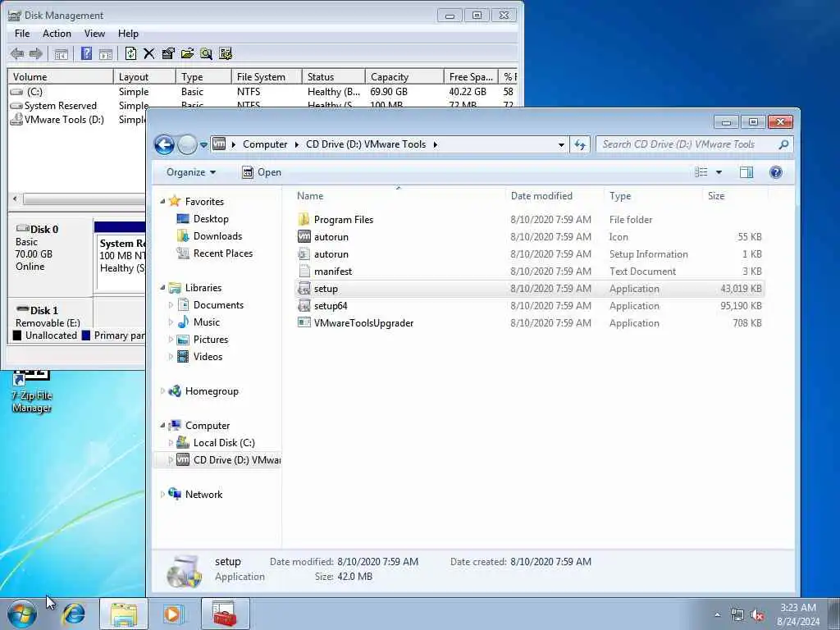840x630 pixels.
Task: Click the open folder icon in Disk Management toolbar
Action: 187,53
